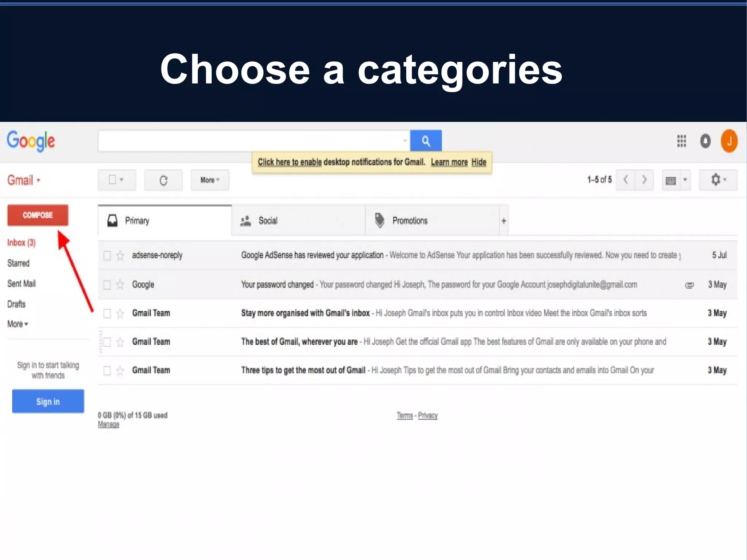Image resolution: width=747 pixels, height=560 pixels.
Task: Open the Learn more link
Action: point(449,162)
